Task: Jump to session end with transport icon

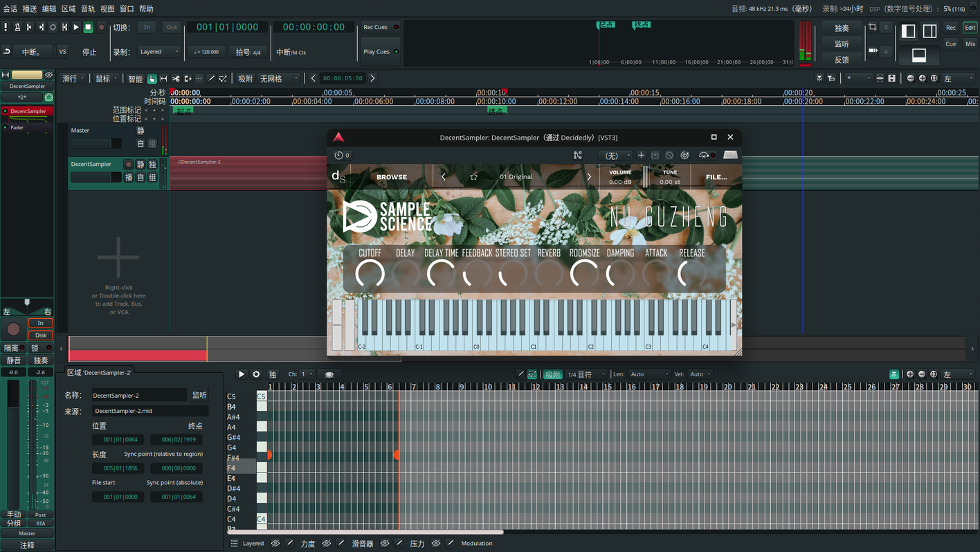Action: (41, 27)
